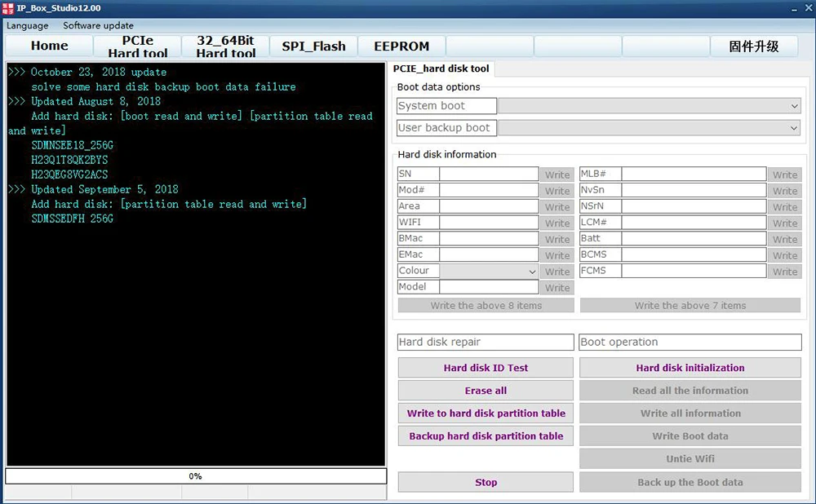Click the Model input field

click(x=489, y=287)
